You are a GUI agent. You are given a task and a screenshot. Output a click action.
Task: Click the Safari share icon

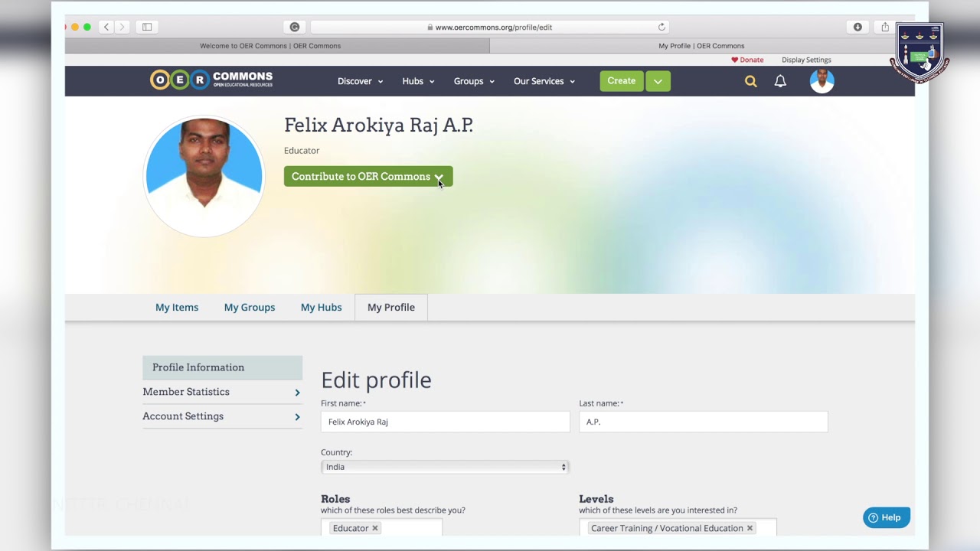click(885, 27)
